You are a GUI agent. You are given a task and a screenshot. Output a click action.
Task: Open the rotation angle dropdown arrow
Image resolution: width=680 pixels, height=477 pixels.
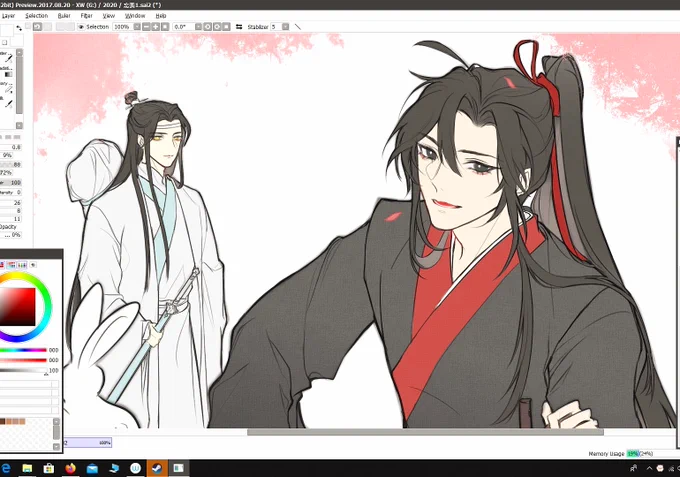tap(198, 27)
